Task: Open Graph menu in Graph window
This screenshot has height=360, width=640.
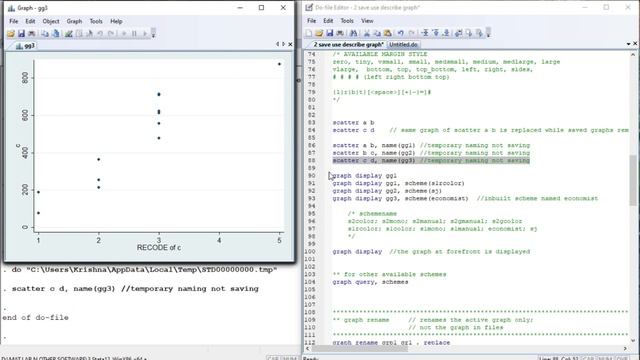Action: pyautogui.click(x=74, y=21)
